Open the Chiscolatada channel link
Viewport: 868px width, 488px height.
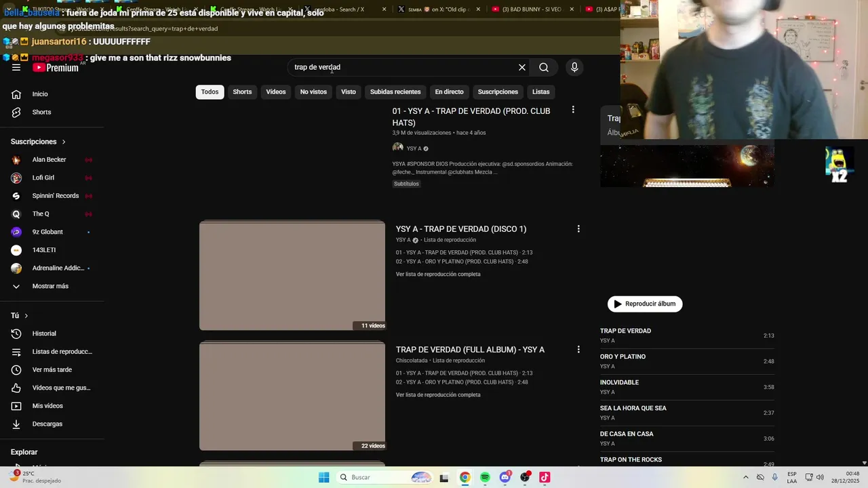coord(412,361)
